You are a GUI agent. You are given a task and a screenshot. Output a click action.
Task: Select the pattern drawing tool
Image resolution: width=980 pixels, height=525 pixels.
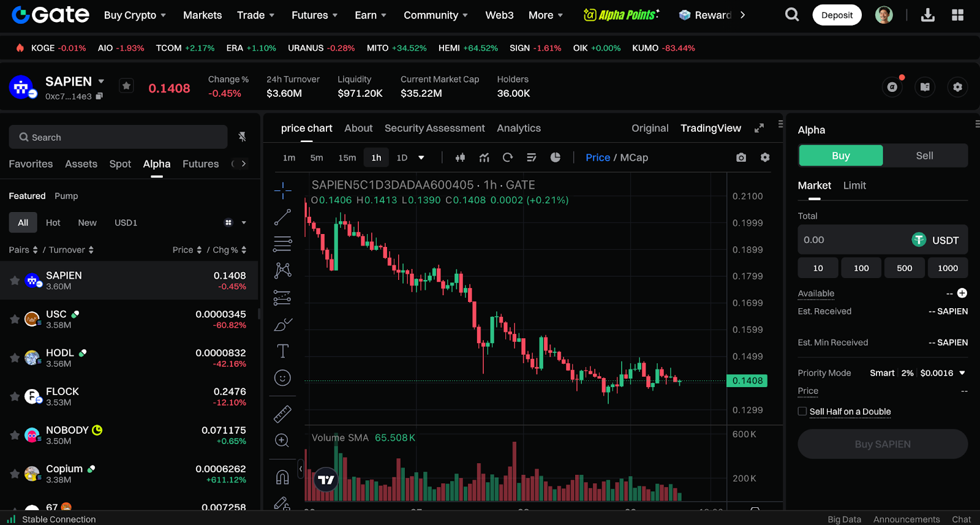coord(282,270)
